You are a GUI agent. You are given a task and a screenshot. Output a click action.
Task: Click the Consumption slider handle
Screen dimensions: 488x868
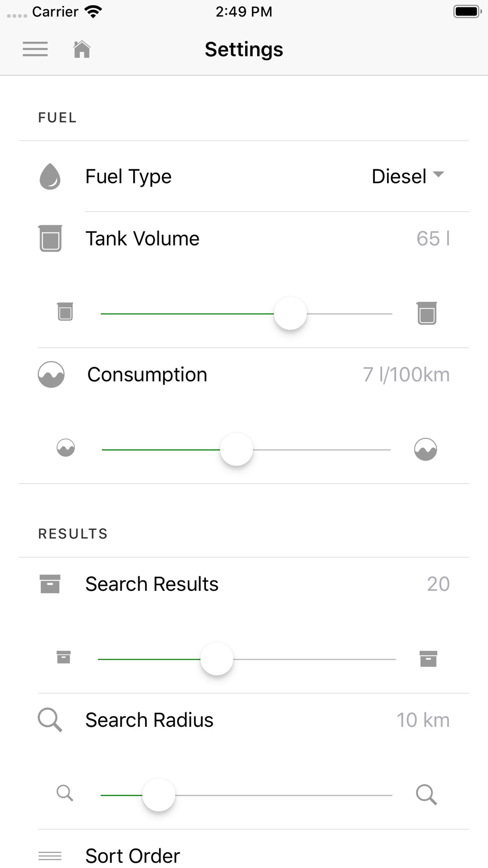[237, 449]
